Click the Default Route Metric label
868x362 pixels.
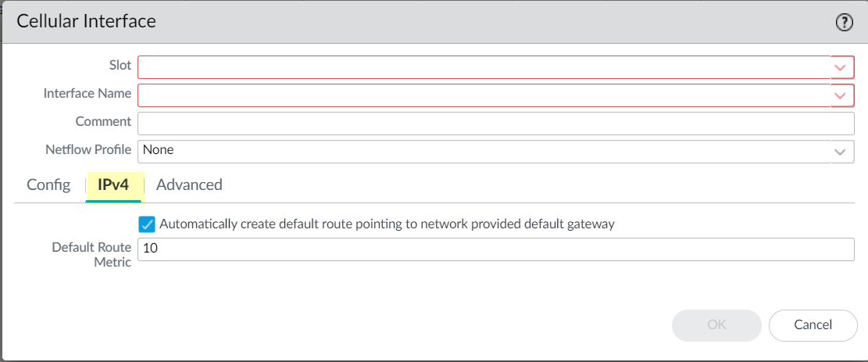[91, 255]
